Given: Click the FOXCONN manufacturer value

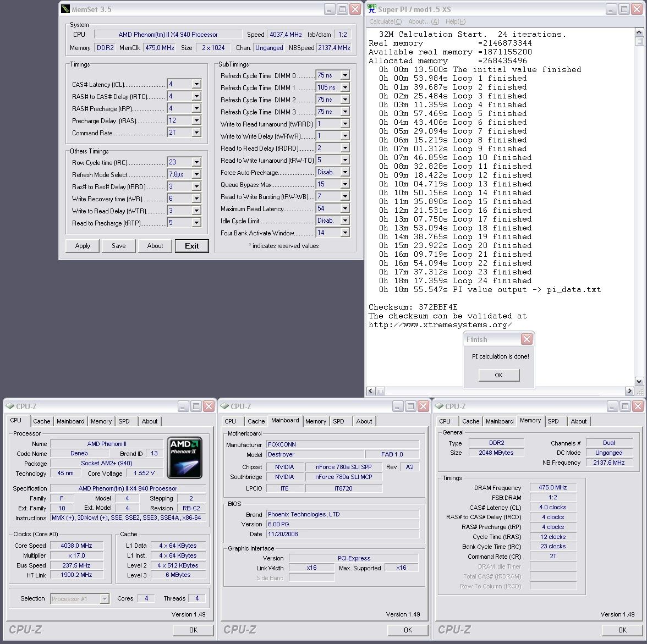Looking at the screenshot, I should [342, 444].
